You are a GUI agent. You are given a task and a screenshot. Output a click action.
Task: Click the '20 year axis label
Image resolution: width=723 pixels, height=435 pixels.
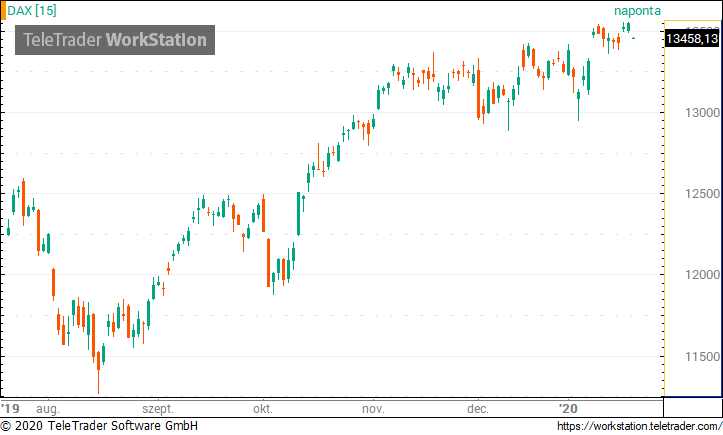[x=568, y=409]
